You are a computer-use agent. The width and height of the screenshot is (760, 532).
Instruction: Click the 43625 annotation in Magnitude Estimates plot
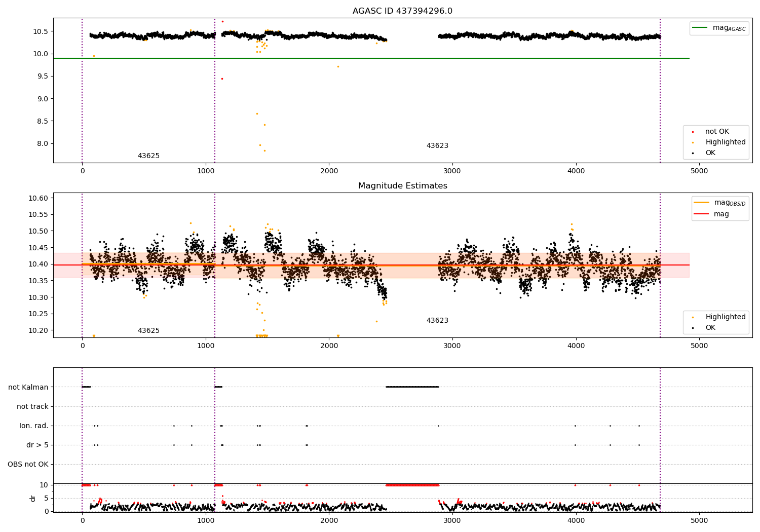pos(148,330)
